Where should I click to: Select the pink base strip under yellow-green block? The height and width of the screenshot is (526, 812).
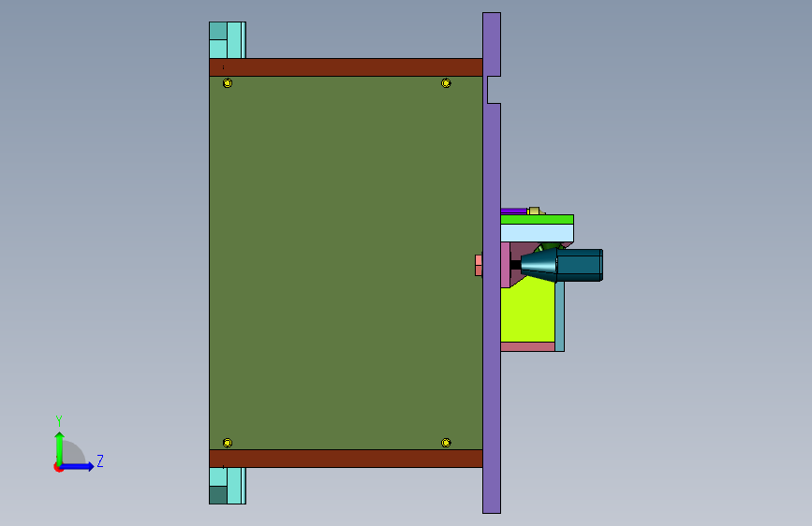coord(527,347)
